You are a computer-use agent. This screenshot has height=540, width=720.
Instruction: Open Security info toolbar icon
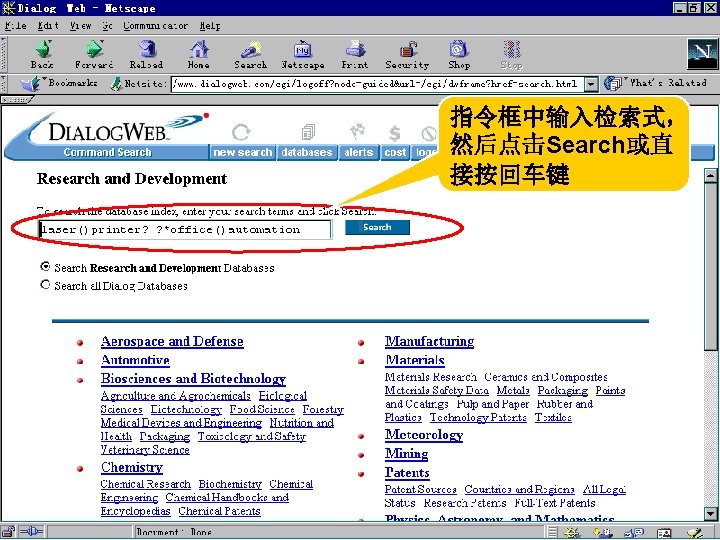coord(407,49)
